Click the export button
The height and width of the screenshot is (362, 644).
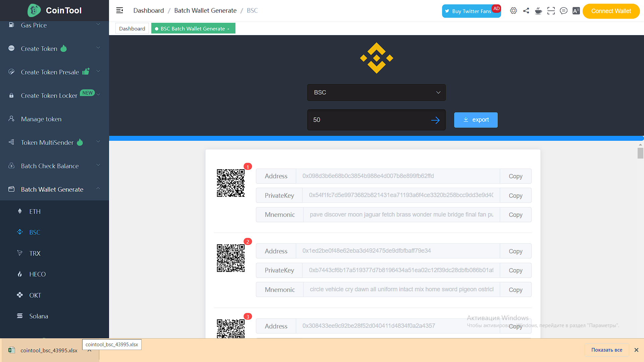pos(476,120)
